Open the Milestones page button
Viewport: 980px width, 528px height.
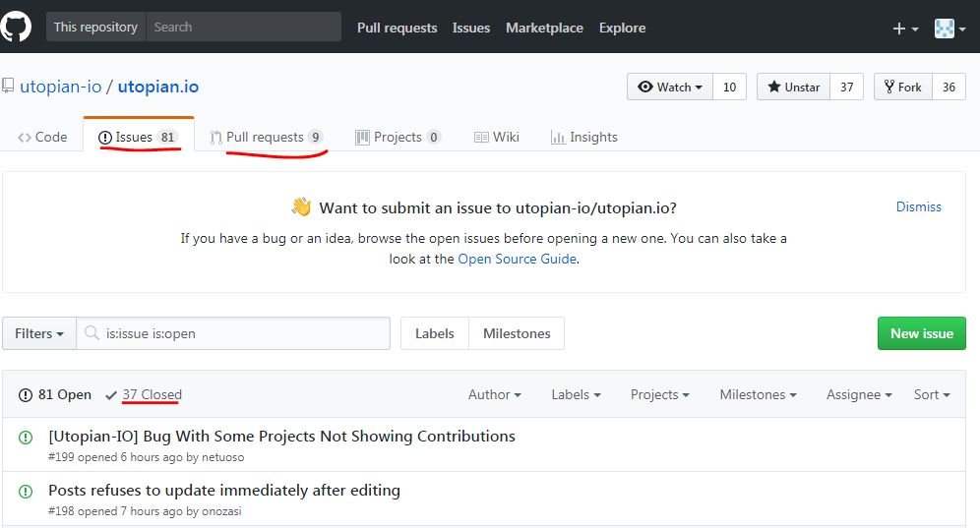click(x=517, y=333)
